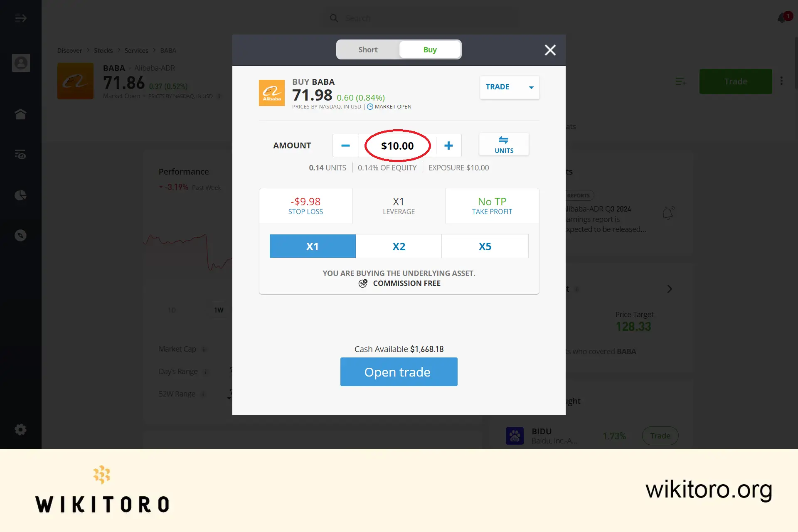
Task: Select X2 leverage multiplier option
Action: pos(399,246)
